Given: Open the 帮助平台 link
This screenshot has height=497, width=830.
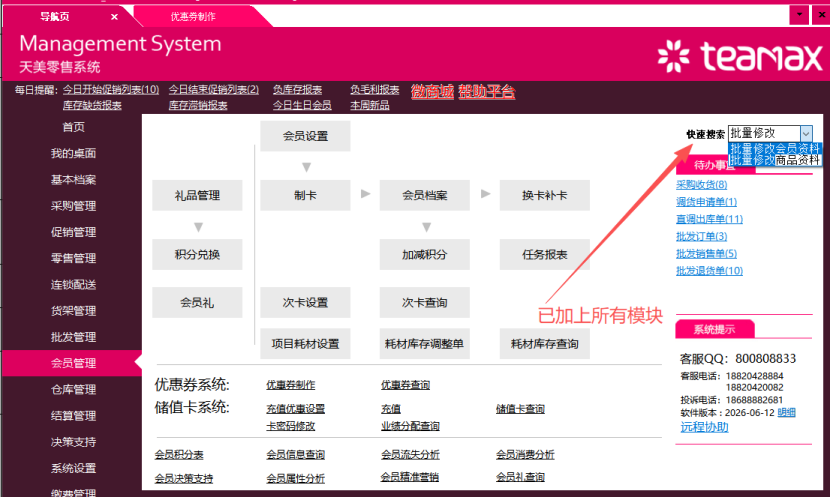Looking at the screenshot, I should coord(486,92).
